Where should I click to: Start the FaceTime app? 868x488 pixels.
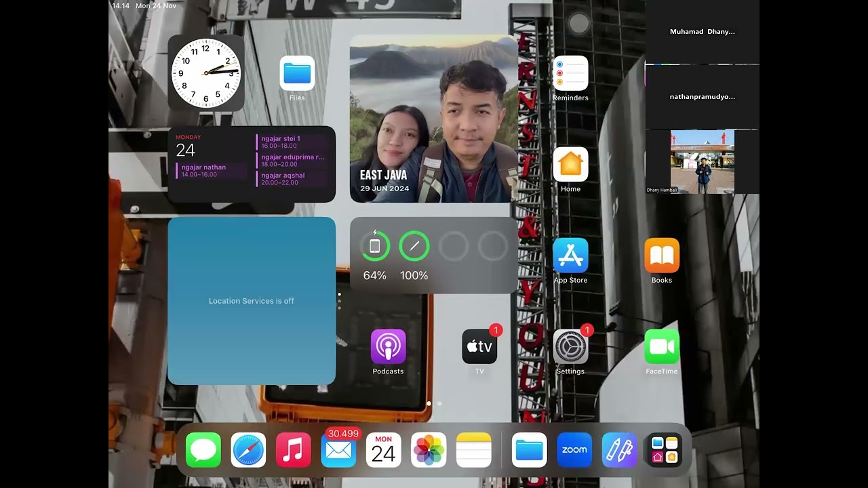coord(662,346)
